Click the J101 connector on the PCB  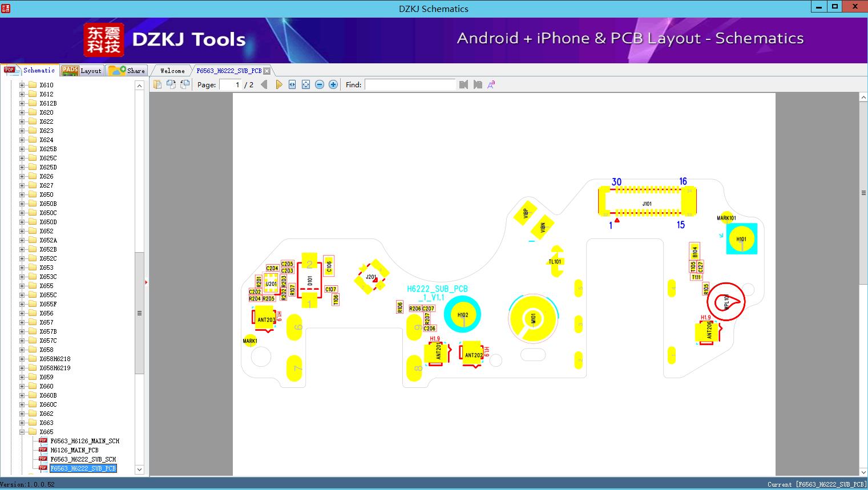tap(647, 203)
